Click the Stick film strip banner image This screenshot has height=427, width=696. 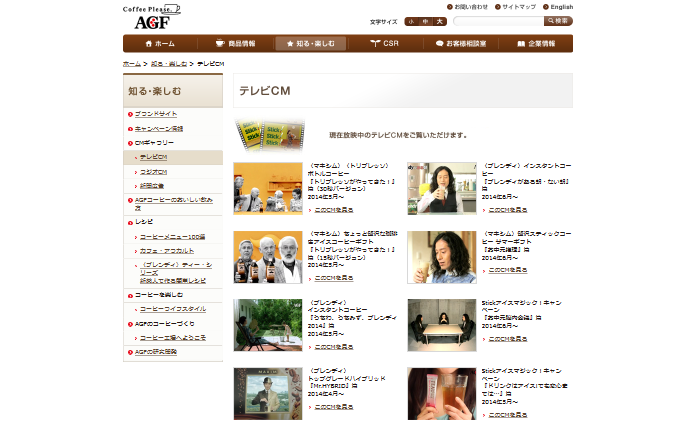269,134
